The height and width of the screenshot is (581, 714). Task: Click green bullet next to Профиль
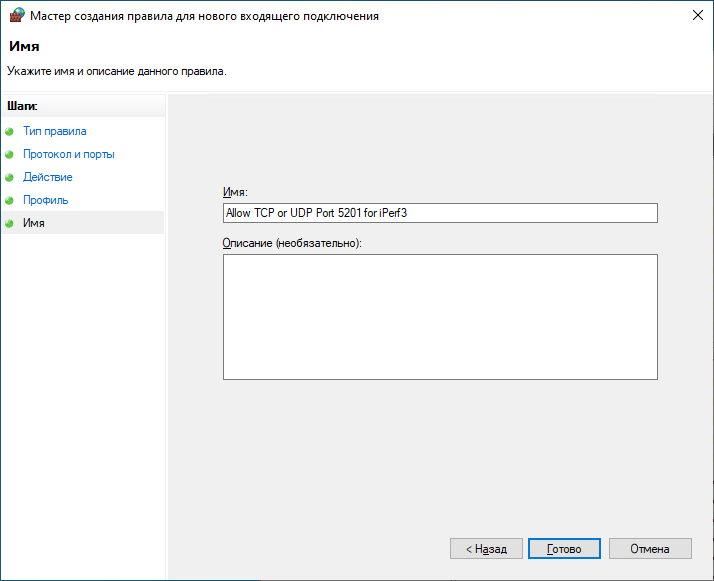(x=10, y=200)
